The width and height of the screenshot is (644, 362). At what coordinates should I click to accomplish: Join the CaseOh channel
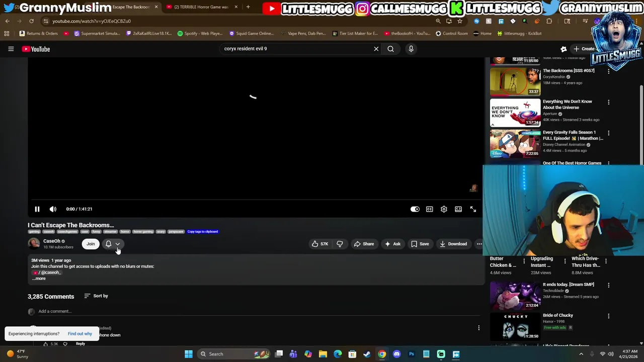coord(91,244)
